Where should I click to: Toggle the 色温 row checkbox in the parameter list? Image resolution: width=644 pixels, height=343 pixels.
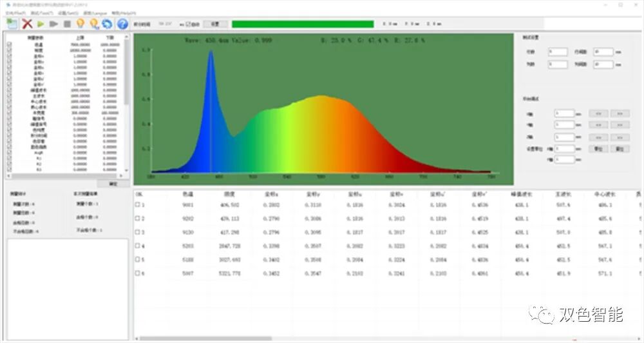(10, 44)
